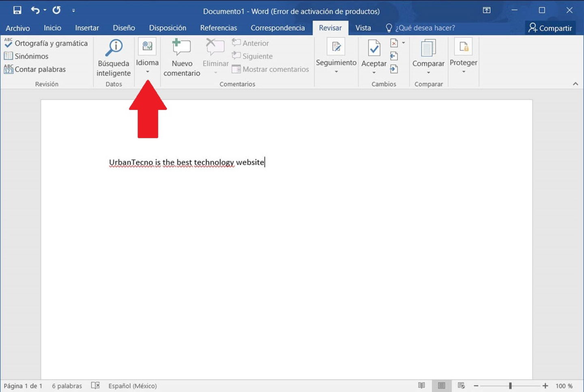The image size is (584, 392).
Task: Click the 6 palabras word count
Action: [67, 386]
